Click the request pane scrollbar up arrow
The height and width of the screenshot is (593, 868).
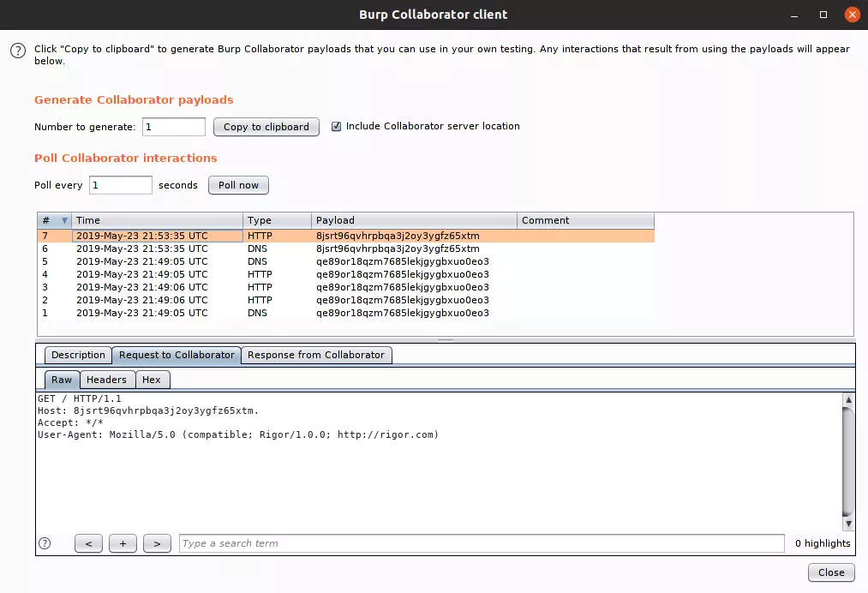pyautogui.click(x=848, y=399)
